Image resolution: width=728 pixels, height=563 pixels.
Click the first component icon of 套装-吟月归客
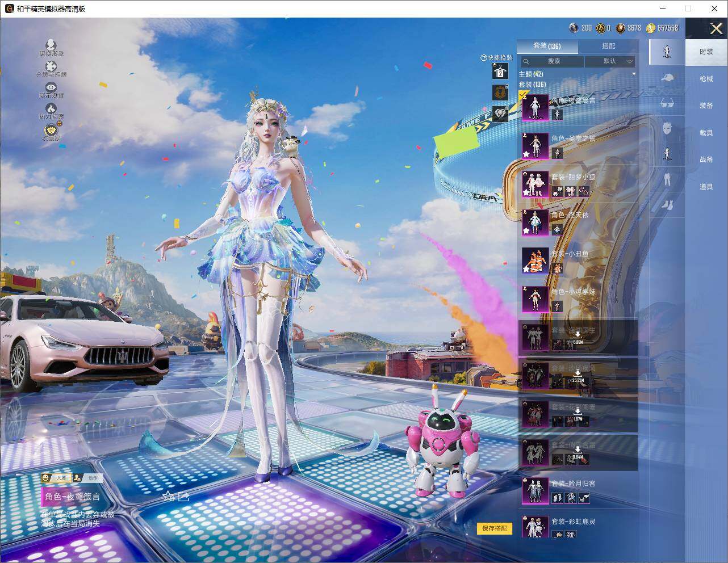point(557,498)
